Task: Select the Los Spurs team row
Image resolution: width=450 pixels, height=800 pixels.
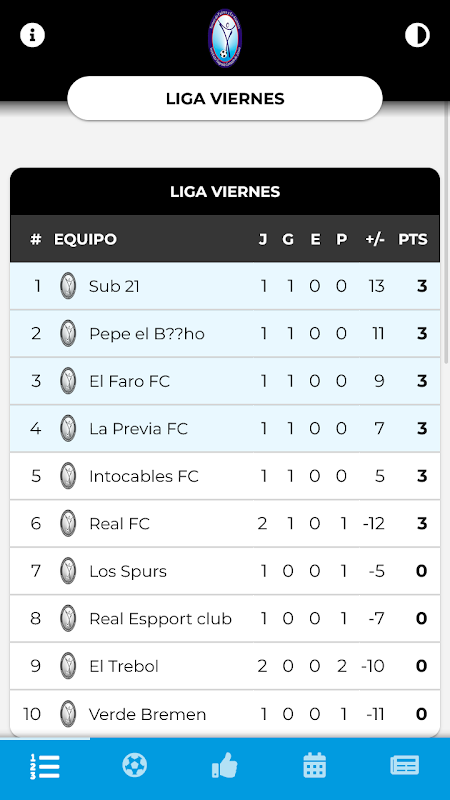Action: coord(225,571)
